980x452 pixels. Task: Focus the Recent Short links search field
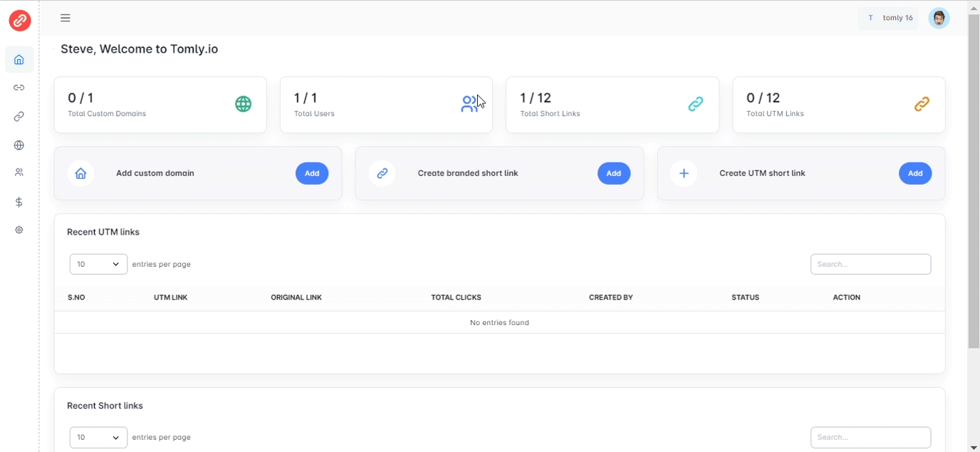870,438
